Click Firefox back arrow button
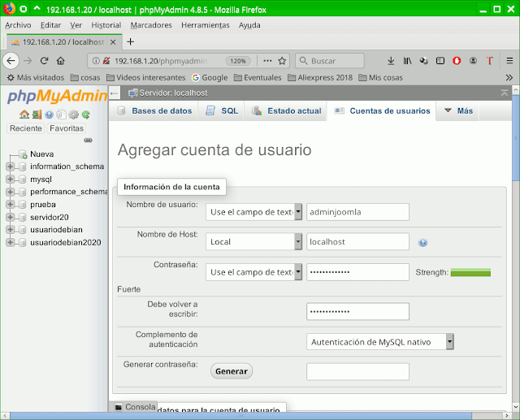 tap(11, 61)
